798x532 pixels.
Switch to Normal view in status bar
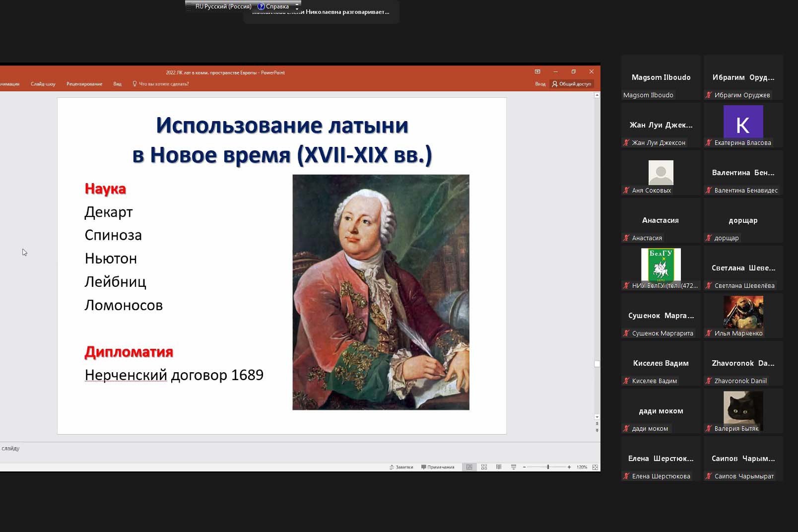(x=469, y=467)
